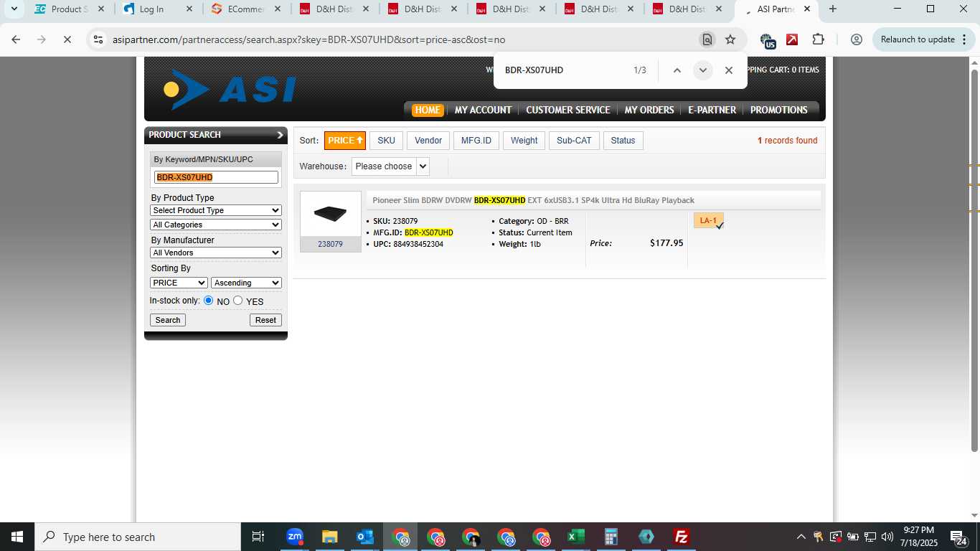
Task: Open a new browser tab
Action: [832, 9]
